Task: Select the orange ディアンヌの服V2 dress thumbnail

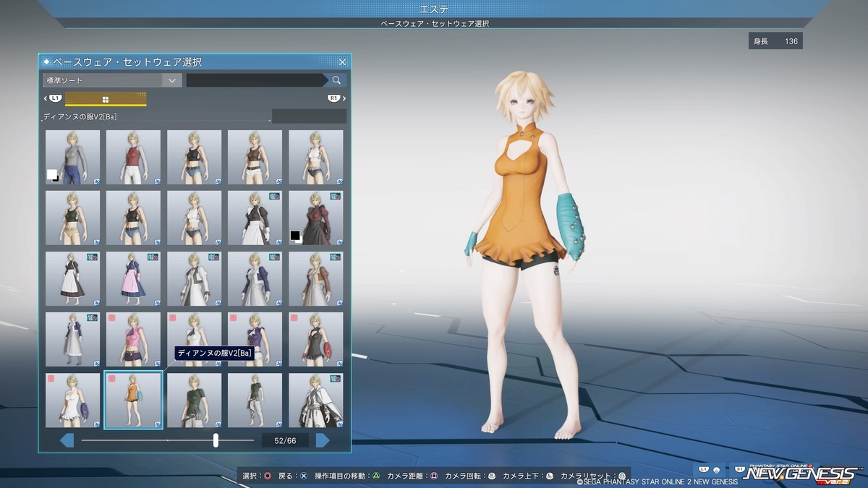Action: tap(133, 400)
